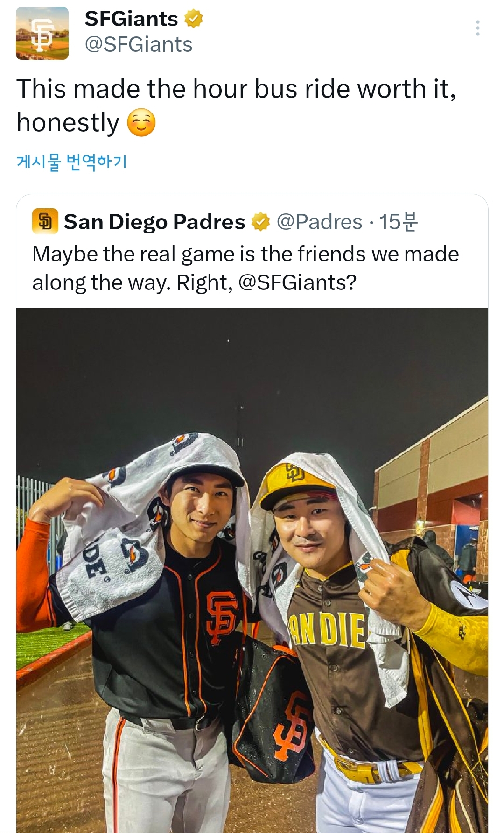504x833 pixels.
Task: Click the 15분 timestamp on quoted post
Action: click(x=398, y=222)
